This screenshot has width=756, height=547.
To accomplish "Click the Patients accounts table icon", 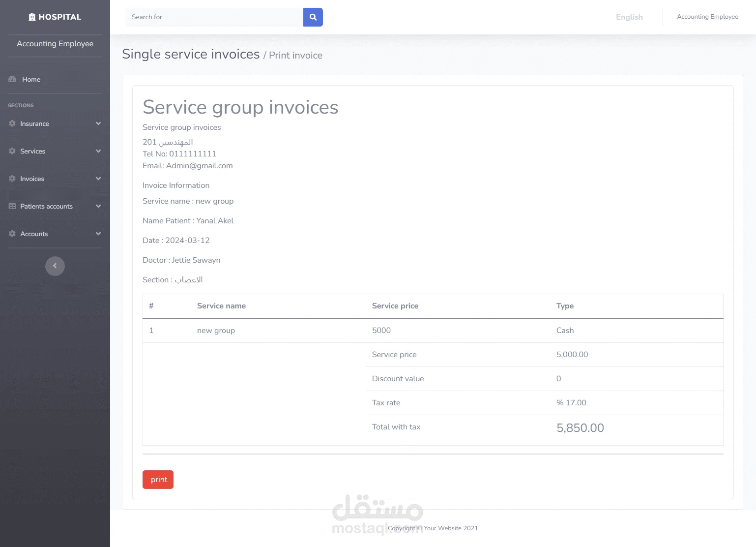I will click(12, 206).
